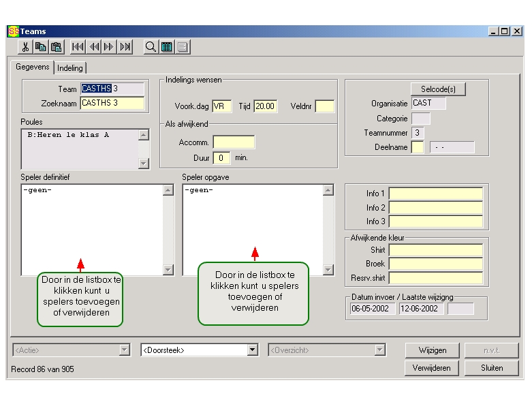Switch to the Indeling tab
Image resolution: width=532 pixels, height=415 pixels.
coord(69,68)
